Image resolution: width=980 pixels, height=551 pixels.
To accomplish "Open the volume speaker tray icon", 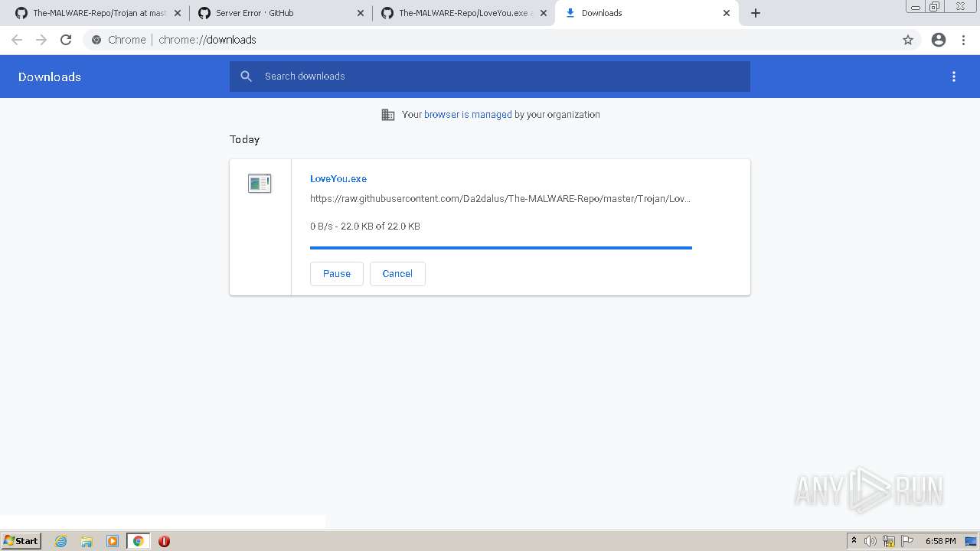I will (x=871, y=541).
